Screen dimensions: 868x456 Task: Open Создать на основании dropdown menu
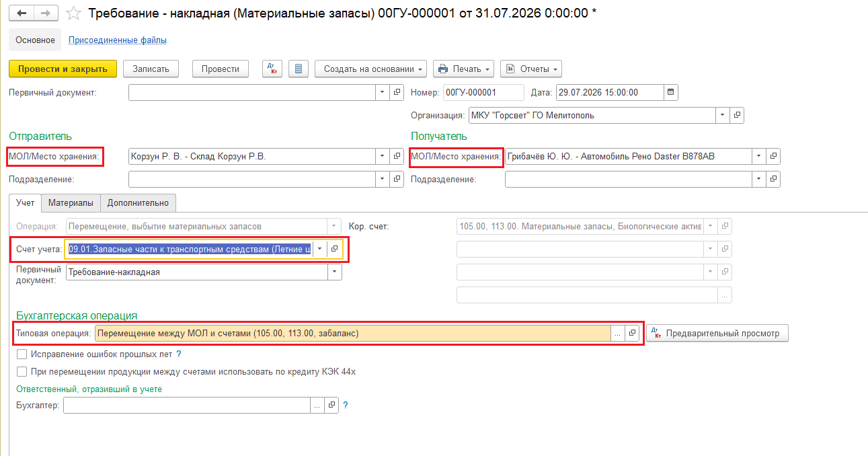(x=371, y=69)
